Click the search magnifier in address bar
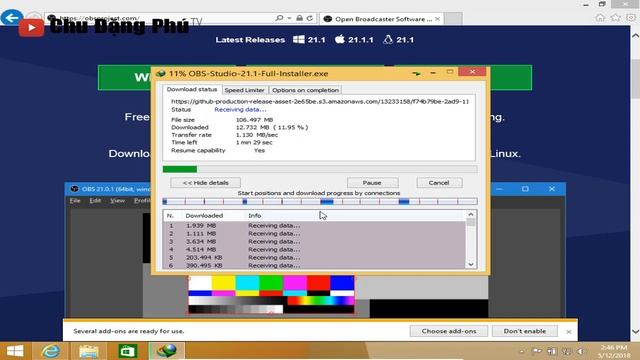Image resolution: width=640 pixels, height=360 pixels. 279,18
